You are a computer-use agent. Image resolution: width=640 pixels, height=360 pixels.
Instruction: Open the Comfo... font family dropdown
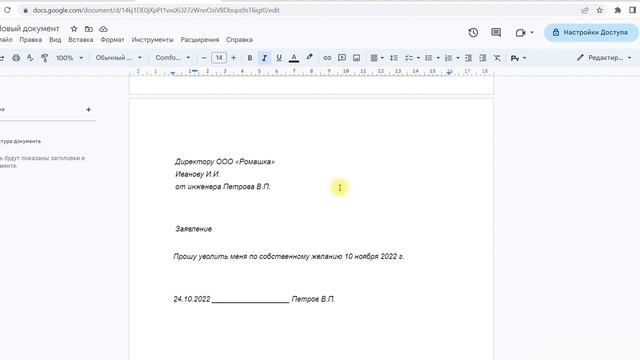click(x=173, y=58)
